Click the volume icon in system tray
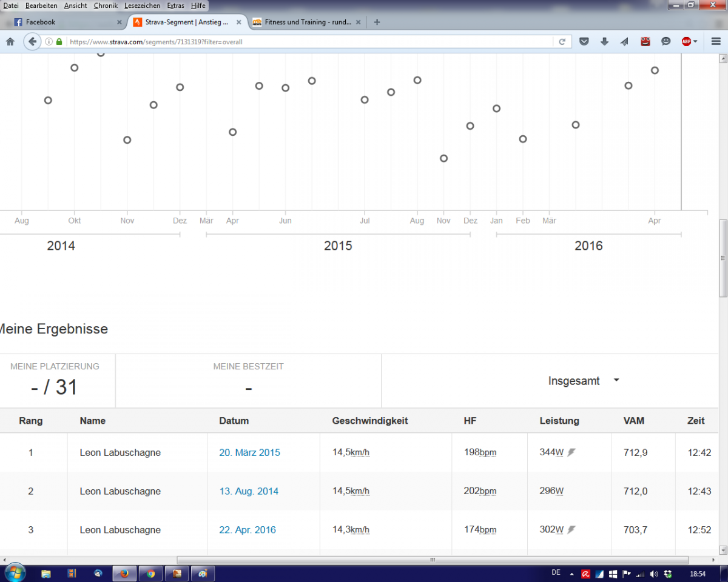 click(653, 573)
